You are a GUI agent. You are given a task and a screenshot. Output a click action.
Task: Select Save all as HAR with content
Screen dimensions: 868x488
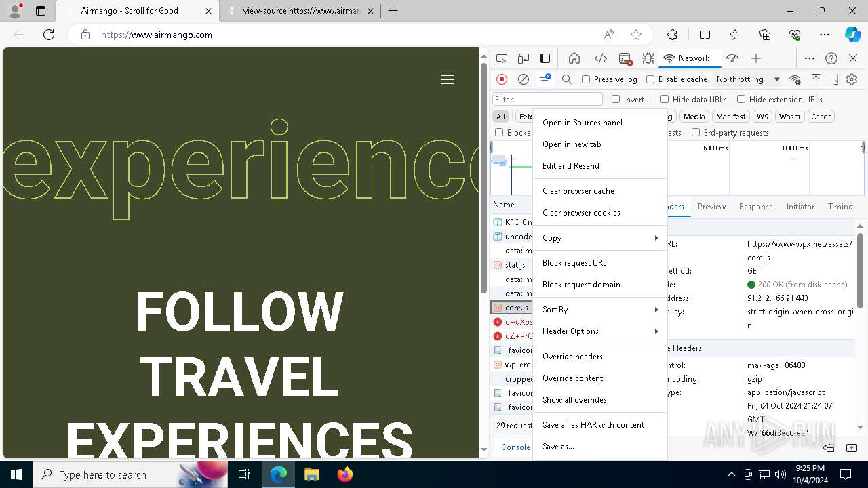click(x=600, y=425)
